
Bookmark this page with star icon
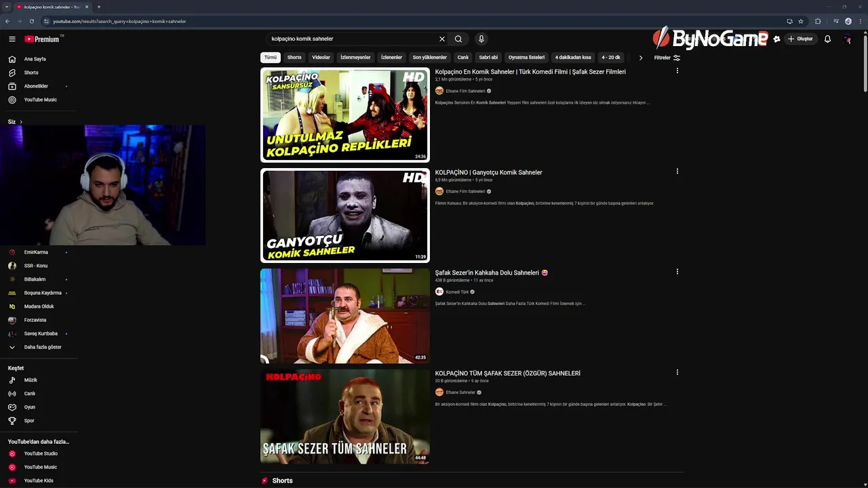[x=801, y=21]
